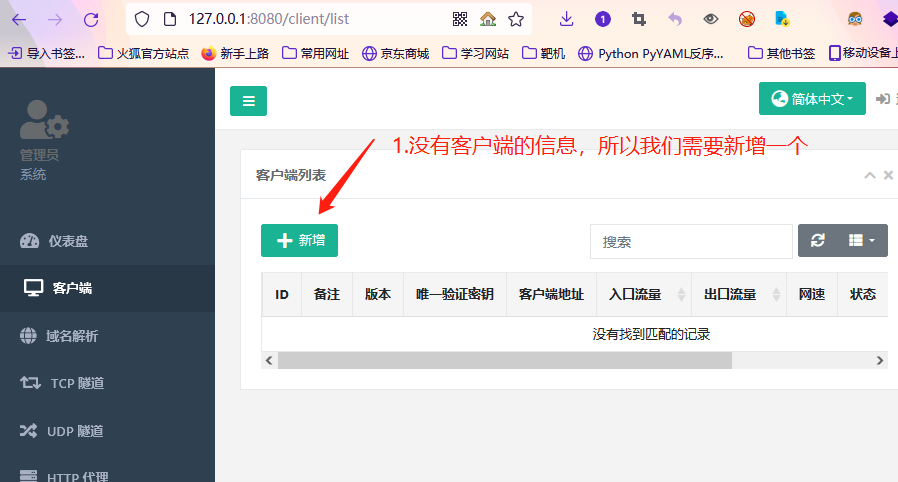Collapse the 客户端列表 panel with the chevron
Viewport: 898px width, 482px height.
coord(870,175)
